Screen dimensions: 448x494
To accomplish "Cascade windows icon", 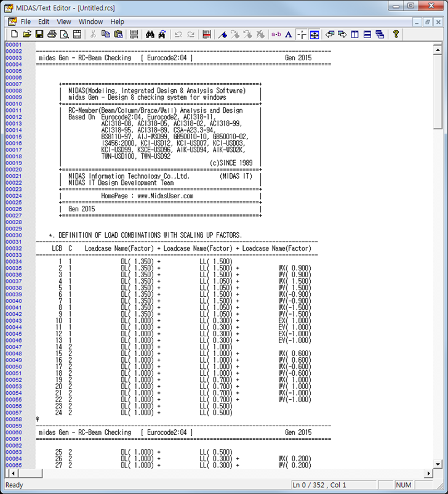I will (x=380, y=34).
